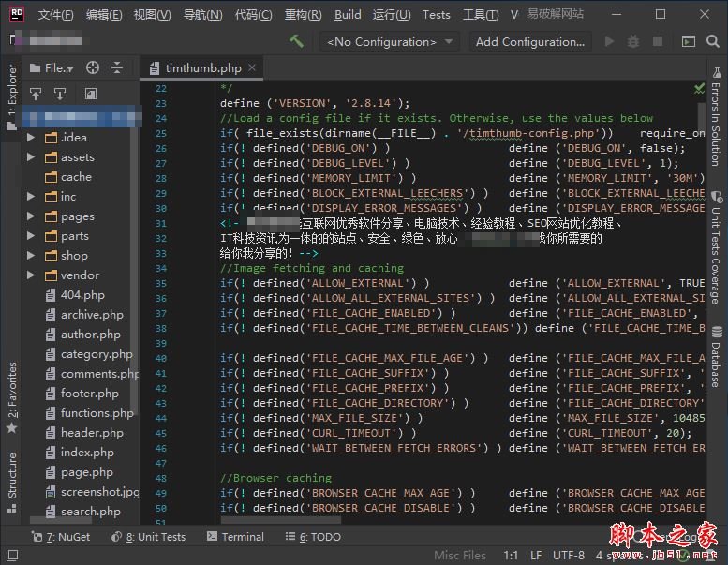Screen dimensions: 728x565
Task: Open the Tests menu
Action: pos(436,15)
